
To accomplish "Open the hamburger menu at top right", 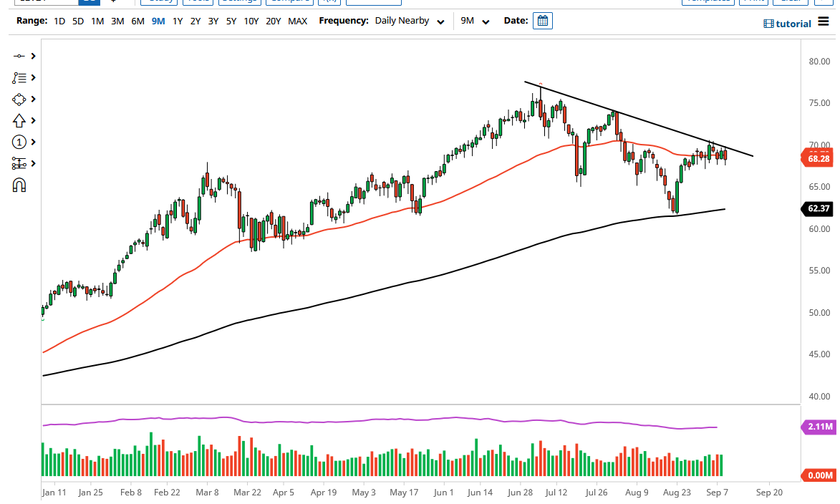I will point(823,21).
